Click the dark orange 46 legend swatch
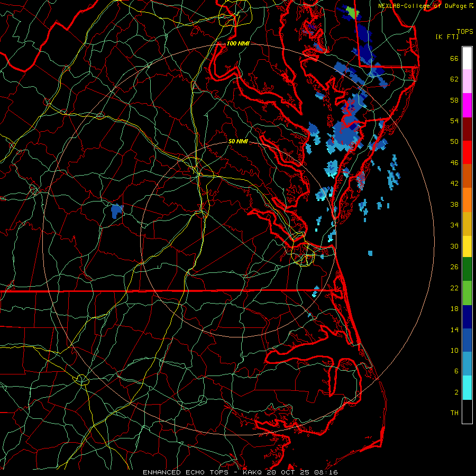The height and width of the screenshot is (476, 476). (x=467, y=176)
